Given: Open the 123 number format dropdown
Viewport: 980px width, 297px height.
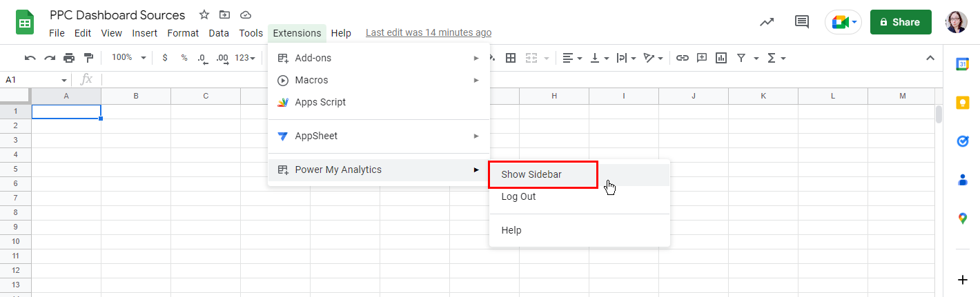Looking at the screenshot, I should (245, 58).
